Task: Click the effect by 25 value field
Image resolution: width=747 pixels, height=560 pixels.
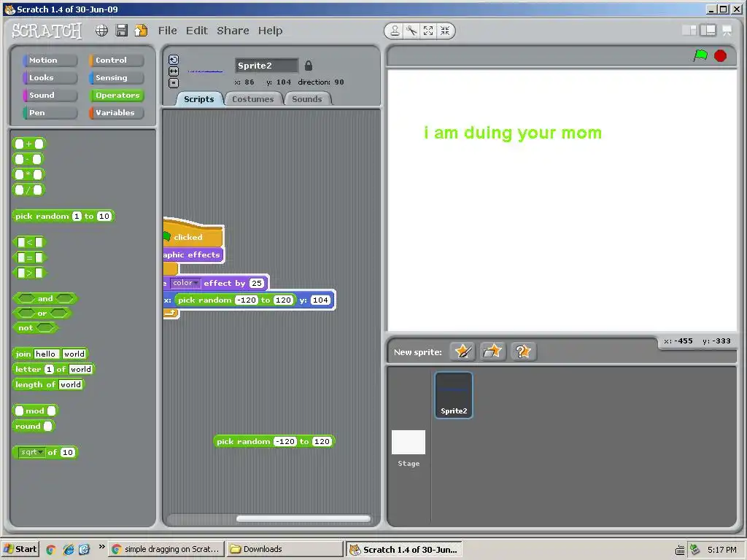Action: (257, 284)
